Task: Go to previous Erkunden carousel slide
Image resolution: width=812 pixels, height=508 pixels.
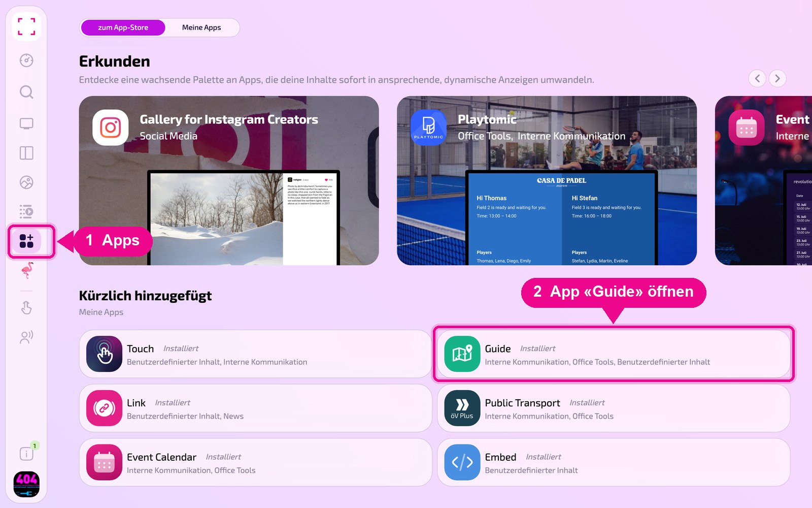Action: [x=757, y=78]
